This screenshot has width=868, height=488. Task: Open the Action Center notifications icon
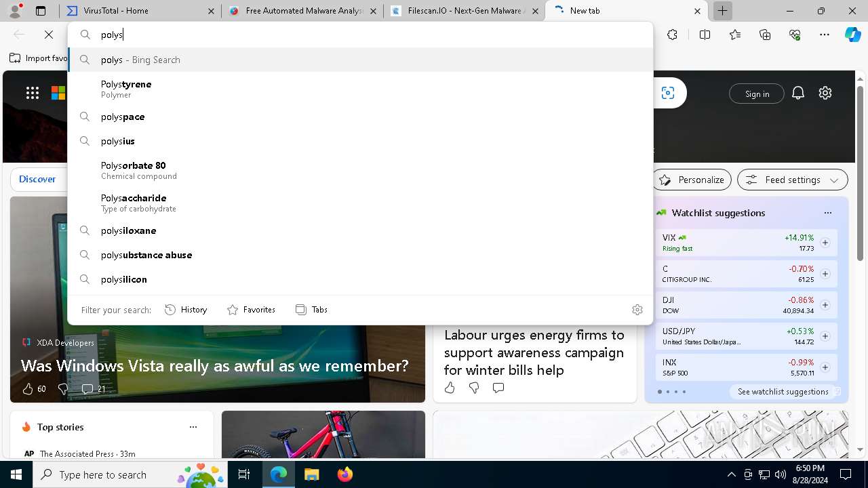point(846,474)
